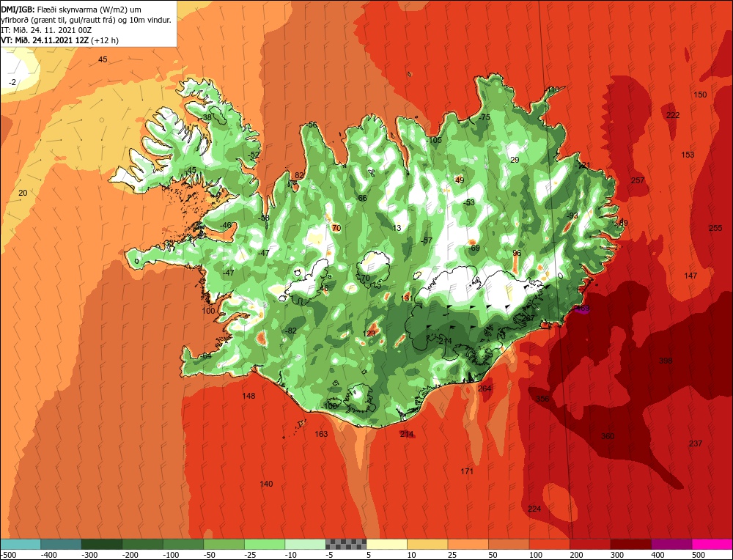Select the green swatch between -50 and -25
The image size is (733, 560).
pos(224,544)
